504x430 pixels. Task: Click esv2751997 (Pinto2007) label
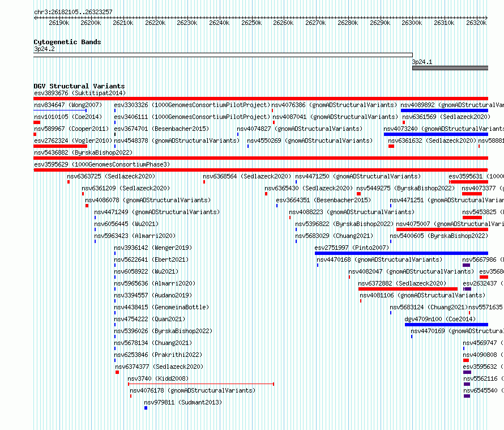352,248
